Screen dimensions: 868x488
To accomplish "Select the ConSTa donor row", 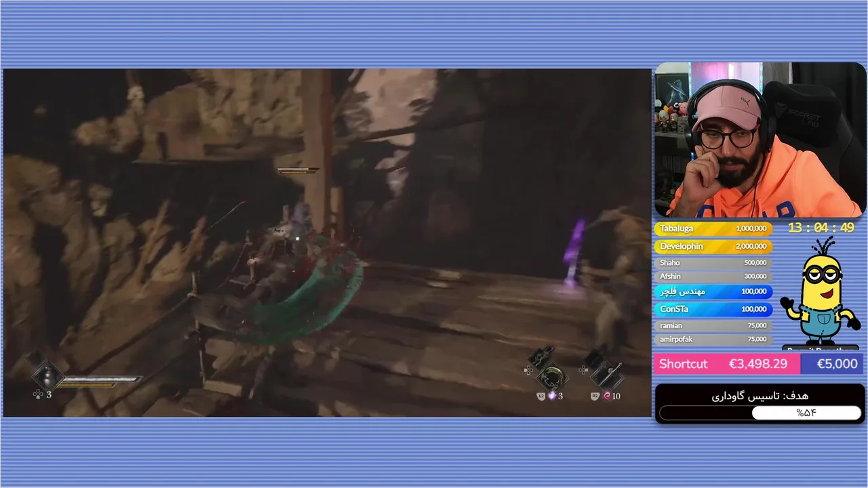I will [713, 309].
